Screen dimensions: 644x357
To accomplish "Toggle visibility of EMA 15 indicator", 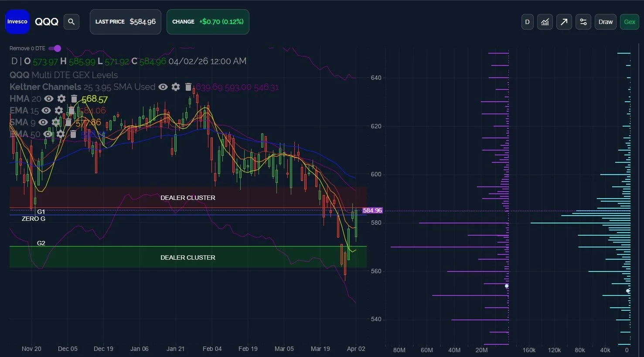I will click(x=46, y=110).
